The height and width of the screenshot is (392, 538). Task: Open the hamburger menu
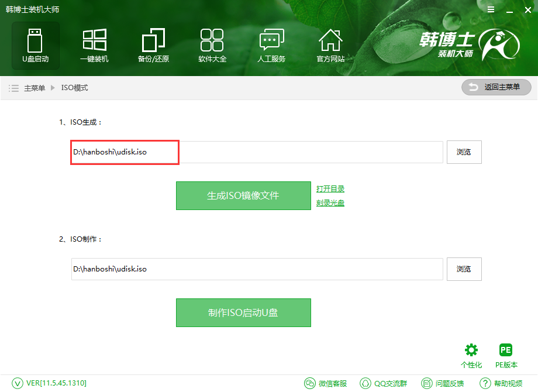490,9
